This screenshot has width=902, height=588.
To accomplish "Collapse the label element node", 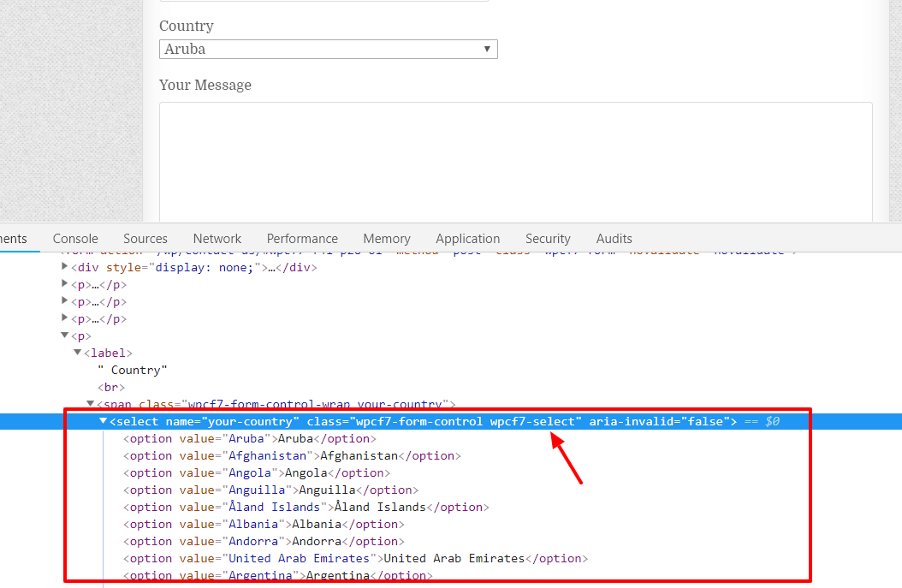I will 77,352.
